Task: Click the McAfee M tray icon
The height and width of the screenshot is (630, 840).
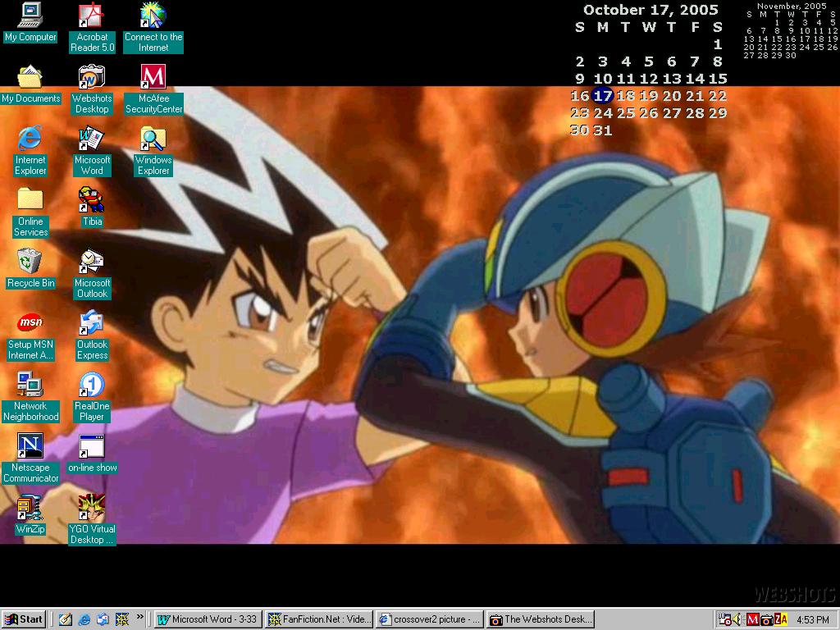Action: pos(753,620)
